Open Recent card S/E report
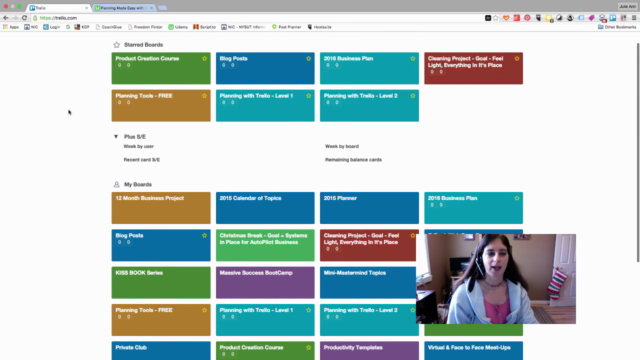Viewport: 640px width, 360px height. click(x=142, y=160)
